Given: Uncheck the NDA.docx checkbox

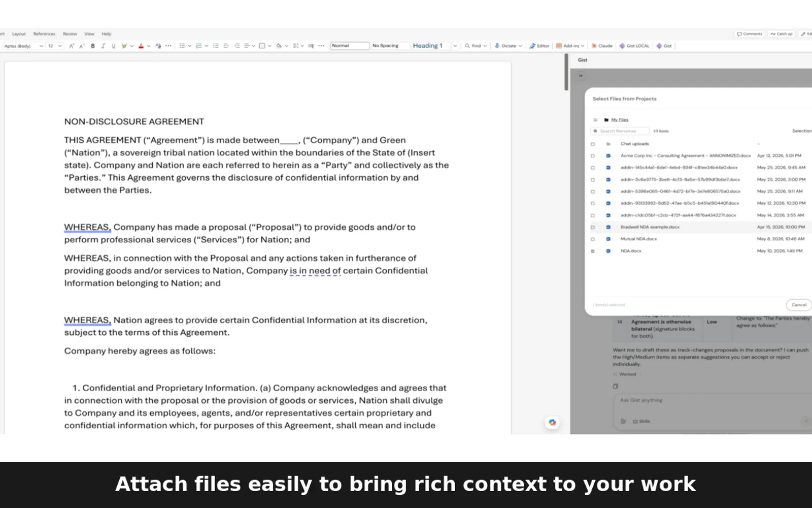Looking at the screenshot, I should click(592, 251).
